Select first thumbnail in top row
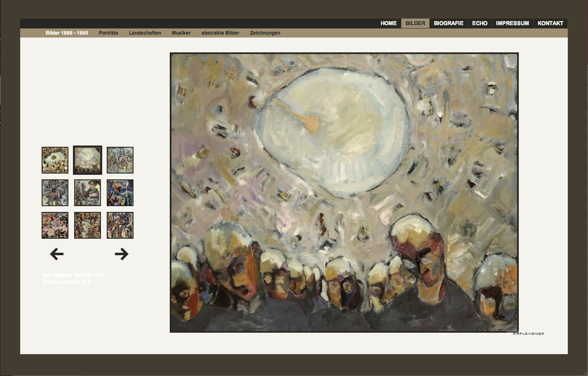Image resolution: width=588 pixels, height=376 pixels. 55,160
